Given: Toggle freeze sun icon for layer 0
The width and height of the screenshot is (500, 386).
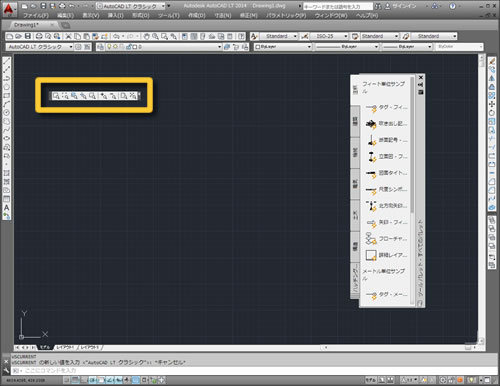Looking at the screenshot, I should tap(115, 47).
